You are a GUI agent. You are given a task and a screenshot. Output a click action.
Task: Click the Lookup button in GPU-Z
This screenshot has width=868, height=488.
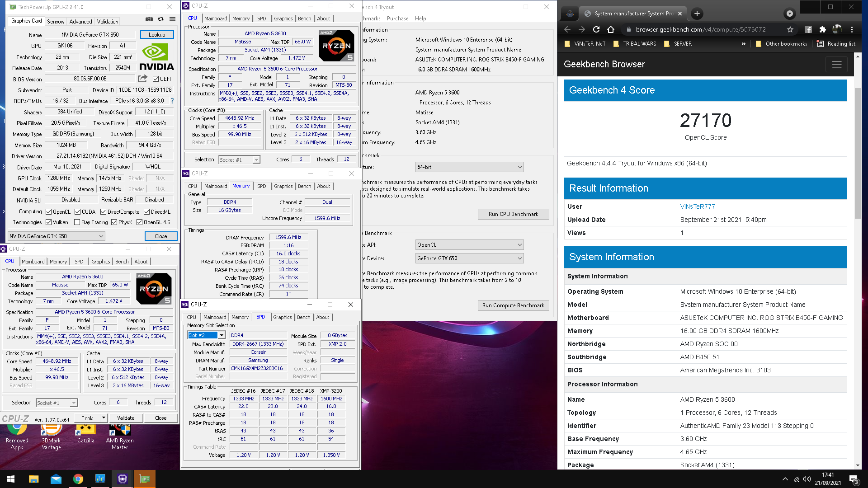coord(156,35)
